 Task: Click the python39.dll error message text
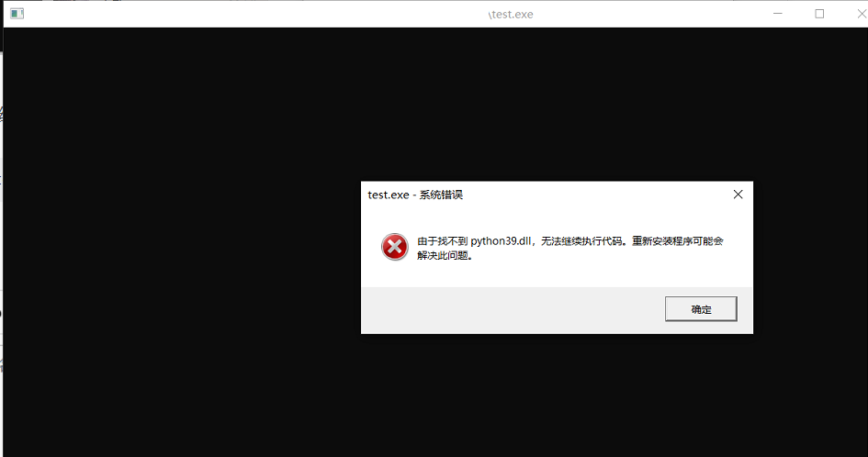[570, 248]
